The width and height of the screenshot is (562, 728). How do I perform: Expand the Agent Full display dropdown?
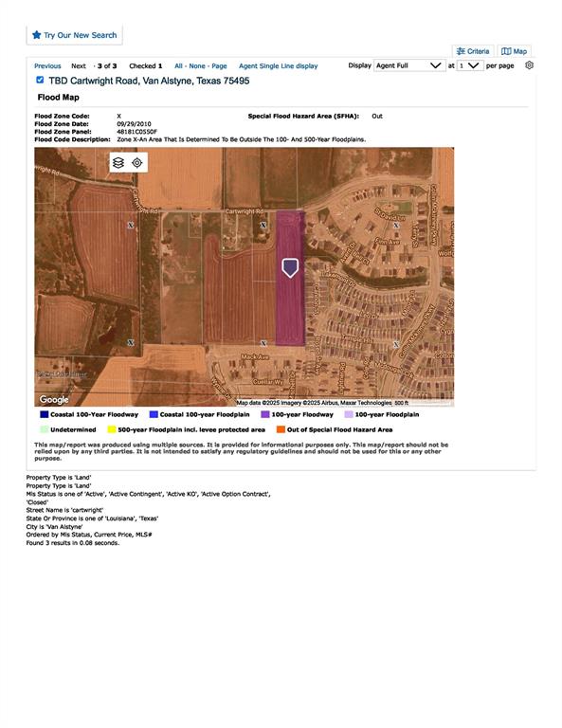coord(408,65)
